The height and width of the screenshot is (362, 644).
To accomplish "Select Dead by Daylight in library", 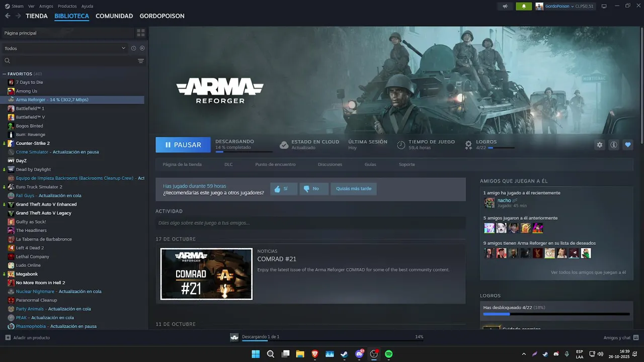I will (33, 169).
